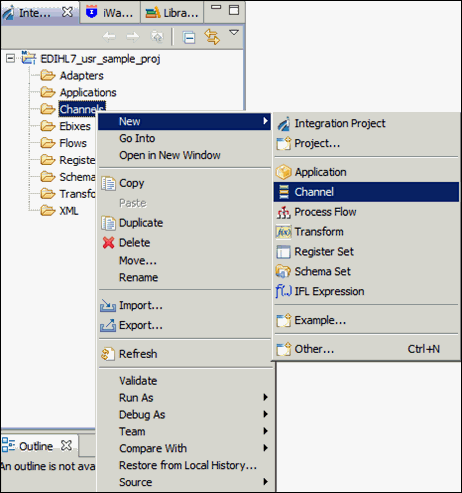The image size is (462, 493).
Task: Close the Outline view tab
Action: 66,445
